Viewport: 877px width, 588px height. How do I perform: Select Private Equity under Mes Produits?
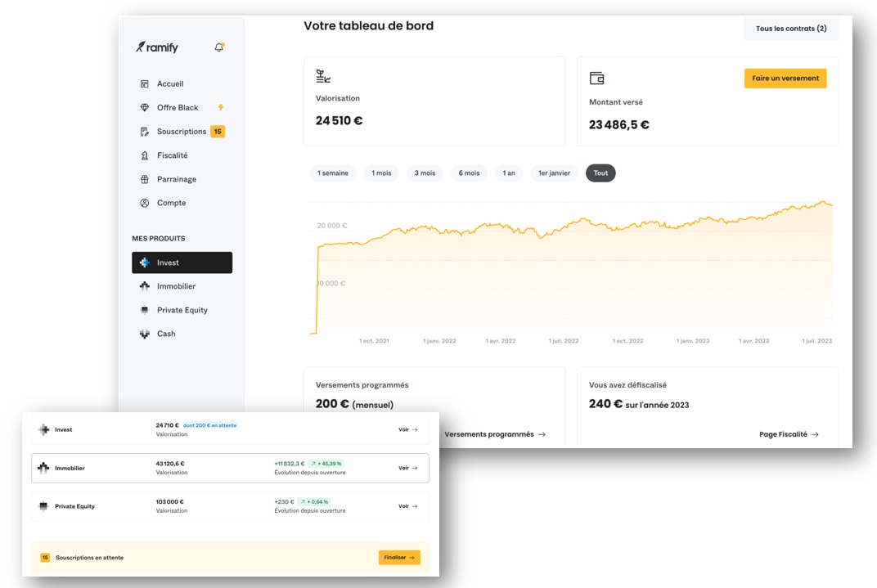[x=182, y=310]
